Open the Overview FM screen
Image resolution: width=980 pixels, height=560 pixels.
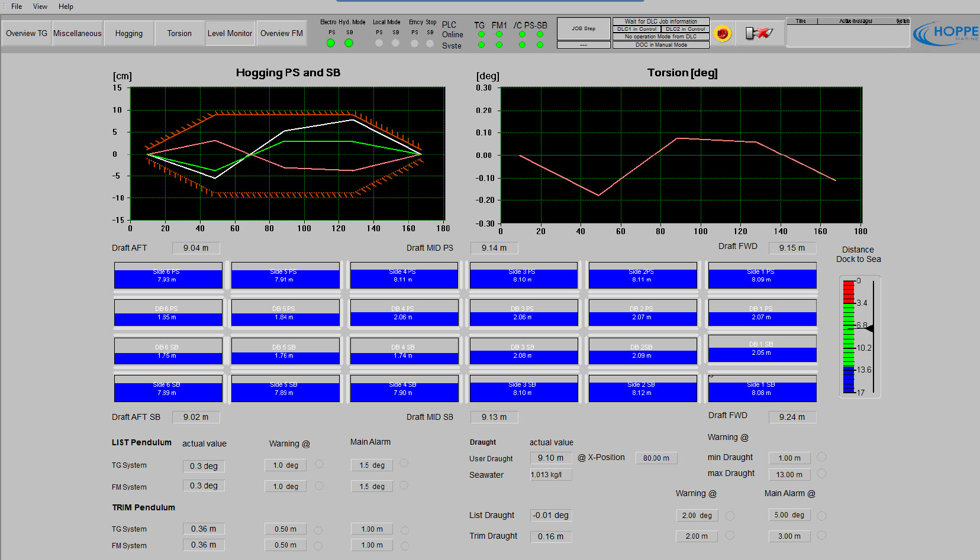tap(282, 34)
